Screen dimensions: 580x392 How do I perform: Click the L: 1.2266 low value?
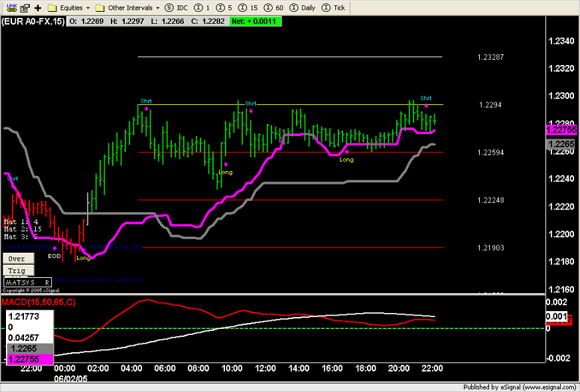coord(167,21)
